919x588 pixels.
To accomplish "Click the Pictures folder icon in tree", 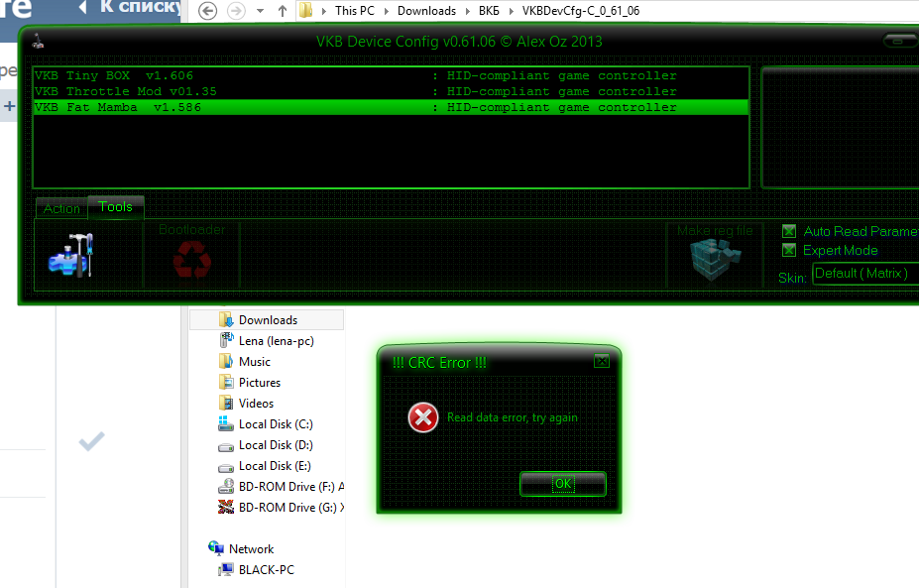I will 226,382.
